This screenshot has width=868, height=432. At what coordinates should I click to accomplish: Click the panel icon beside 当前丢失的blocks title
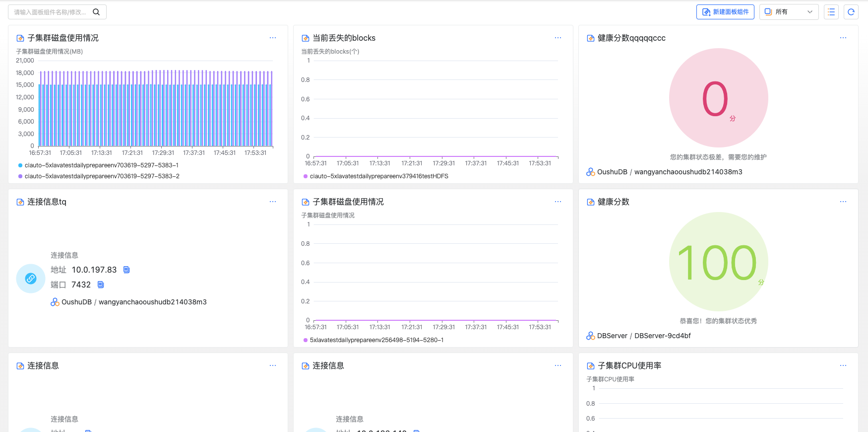(x=306, y=38)
